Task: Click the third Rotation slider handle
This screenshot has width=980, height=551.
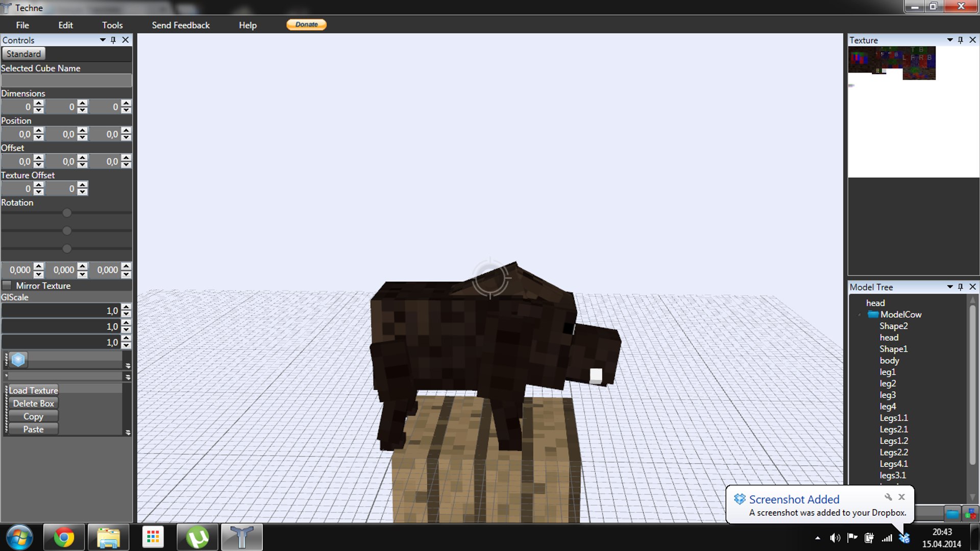Action: coord(67,249)
